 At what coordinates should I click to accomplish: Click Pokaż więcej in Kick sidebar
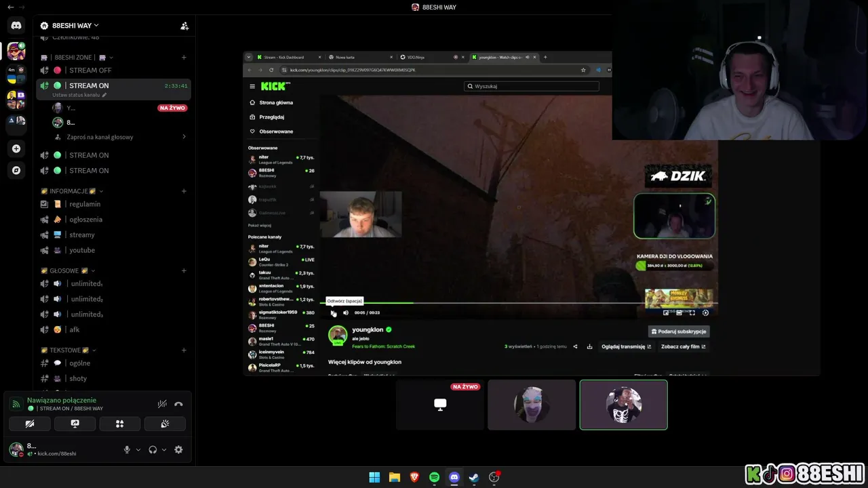[x=260, y=225]
